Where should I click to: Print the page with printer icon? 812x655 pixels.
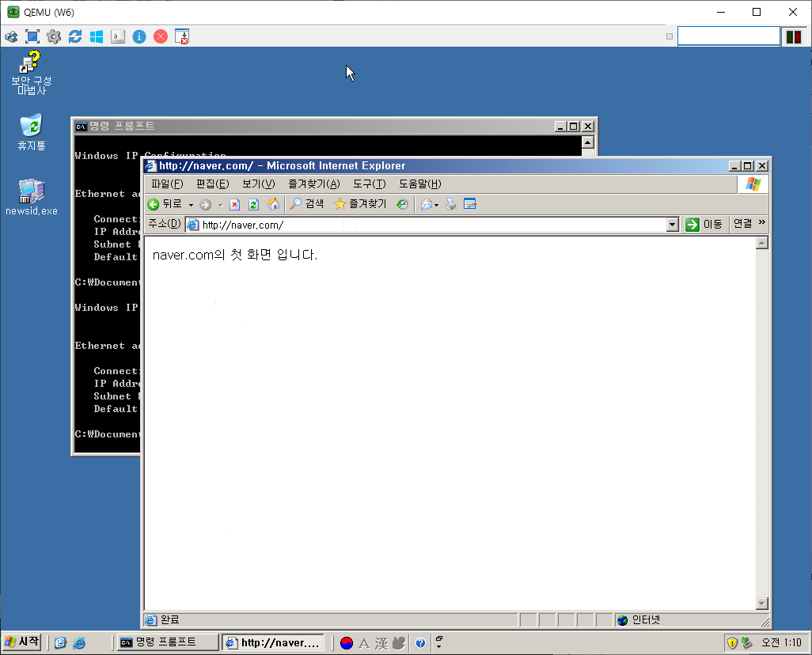tap(451, 205)
